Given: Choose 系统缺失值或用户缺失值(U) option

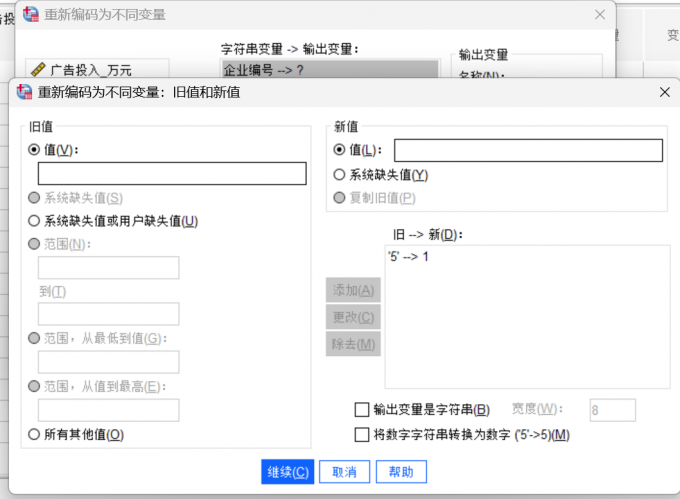Looking at the screenshot, I should click(x=34, y=221).
